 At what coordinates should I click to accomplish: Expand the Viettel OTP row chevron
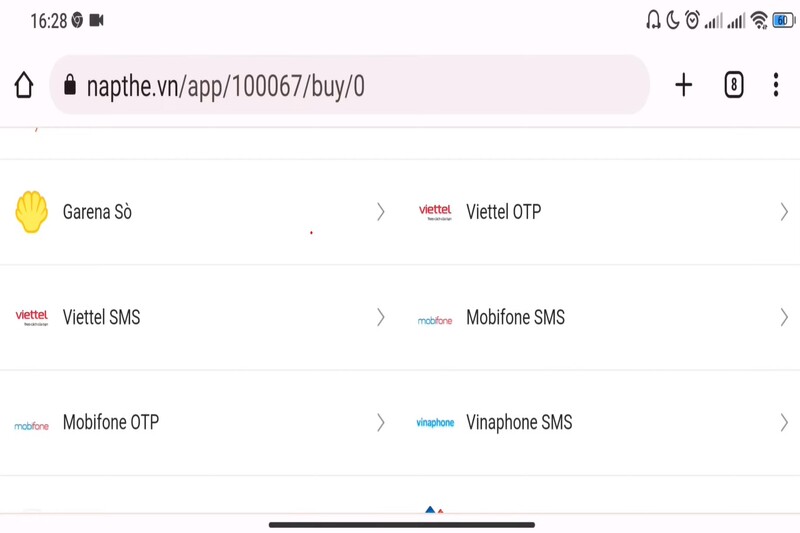pos(784,212)
